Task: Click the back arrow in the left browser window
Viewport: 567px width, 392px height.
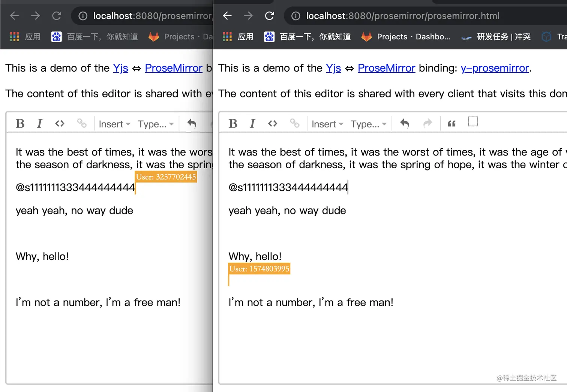Action: tap(15, 16)
